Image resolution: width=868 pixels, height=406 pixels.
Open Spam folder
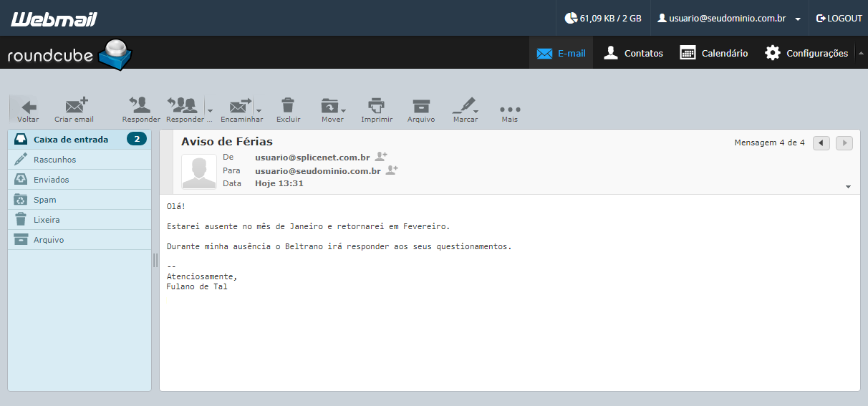(79, 200)
